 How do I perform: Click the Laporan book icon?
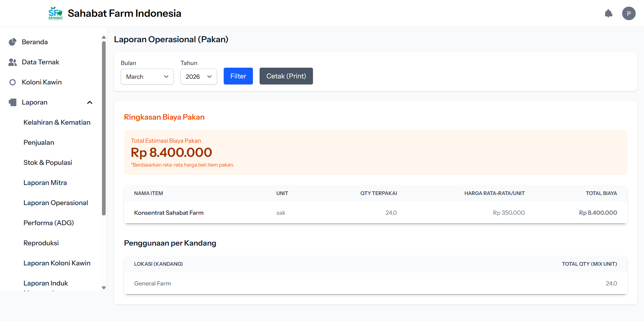click(x=13, y=102)
